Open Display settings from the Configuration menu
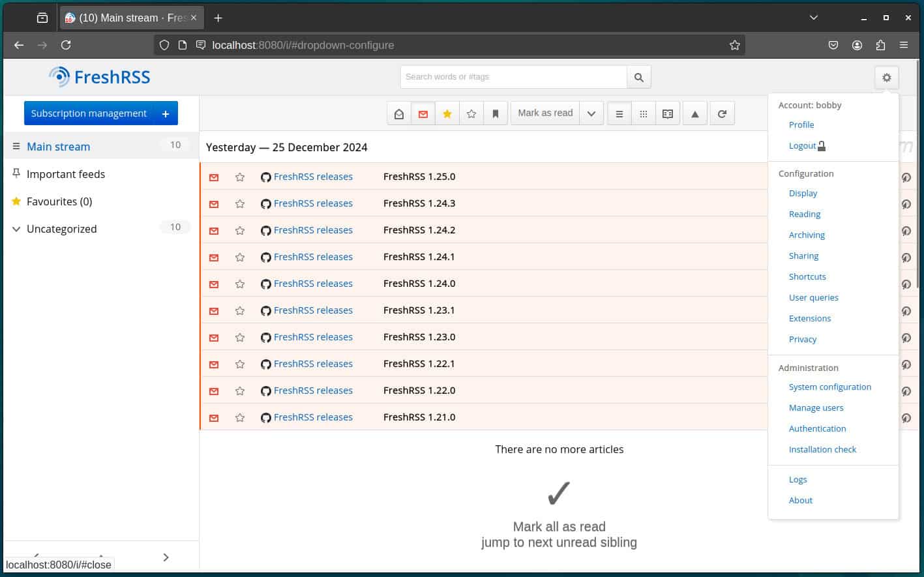Viewport: 924px width, 577px height. pyautogui.click(x=803, y=193)
